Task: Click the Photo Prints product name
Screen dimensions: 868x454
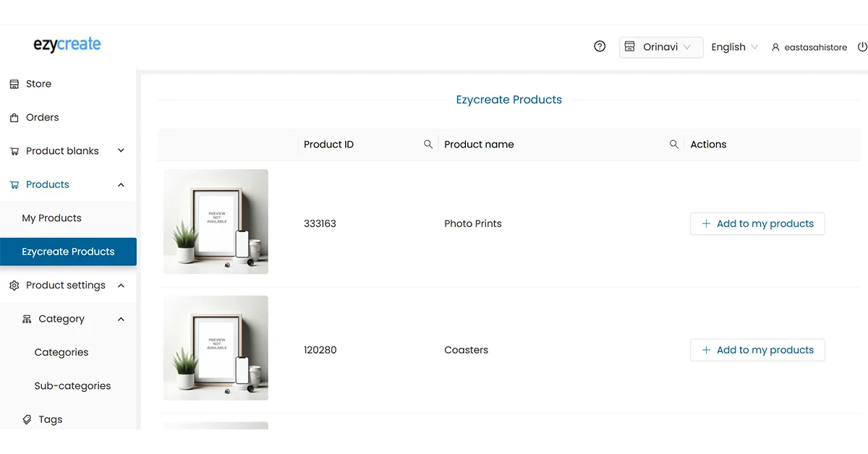Action: point(473,223)
